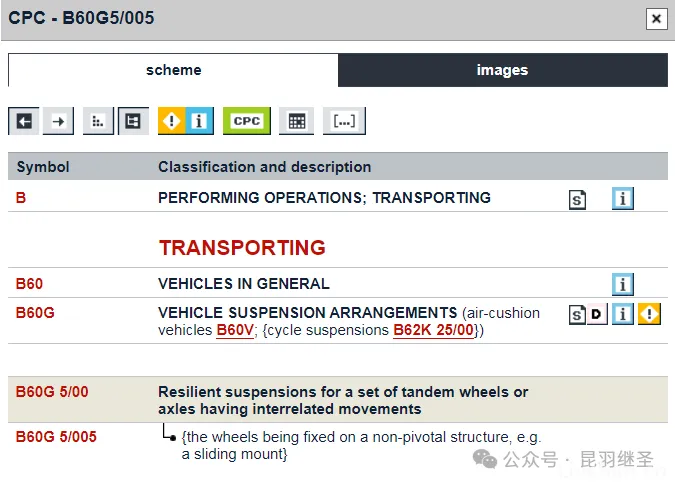Screen dimensions: 675x486
Task: Select the scheme tab
Action: [x=173, y=70]
